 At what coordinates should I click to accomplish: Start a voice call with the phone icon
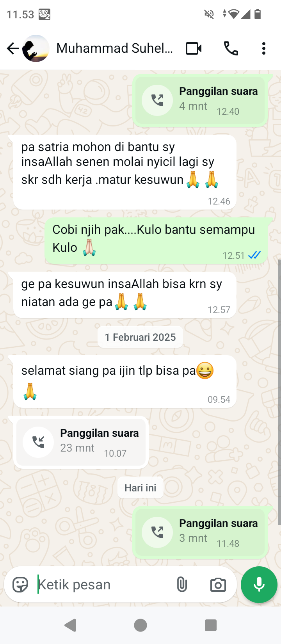(231, 49)
